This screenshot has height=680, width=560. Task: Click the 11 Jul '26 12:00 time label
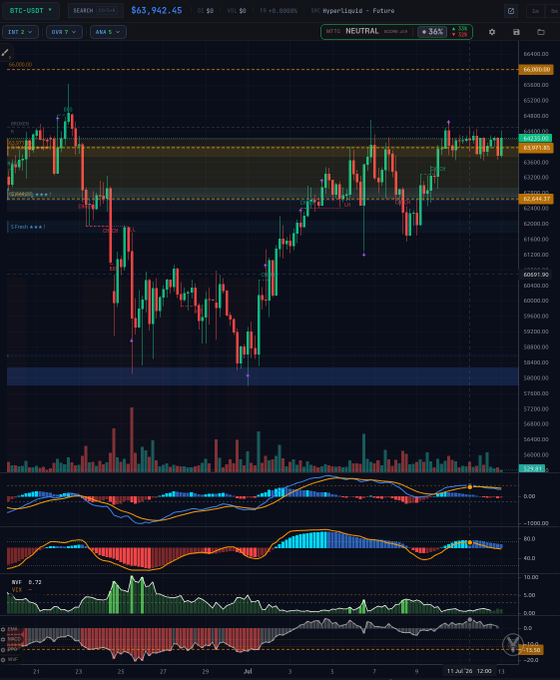tap(469, 671)
